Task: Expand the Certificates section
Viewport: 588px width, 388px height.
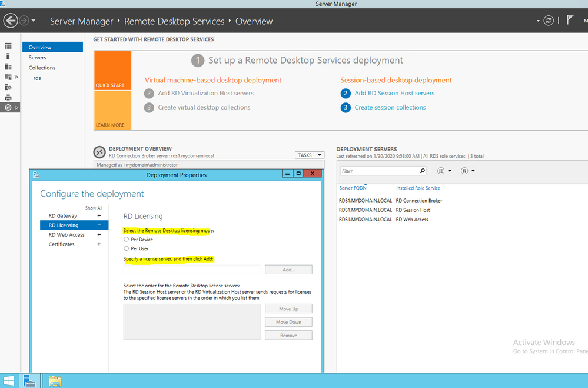Action: tap(99, 244)
